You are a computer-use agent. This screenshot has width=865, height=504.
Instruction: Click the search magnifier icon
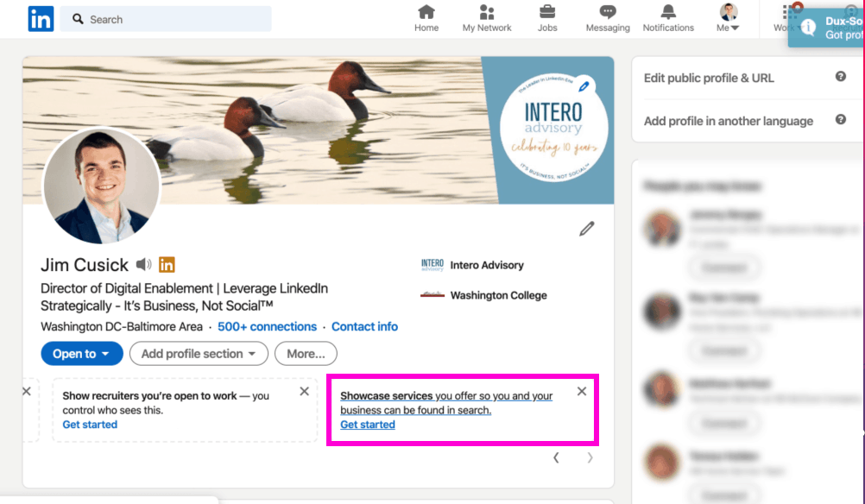pyautogui.click(x=79, y=19)
